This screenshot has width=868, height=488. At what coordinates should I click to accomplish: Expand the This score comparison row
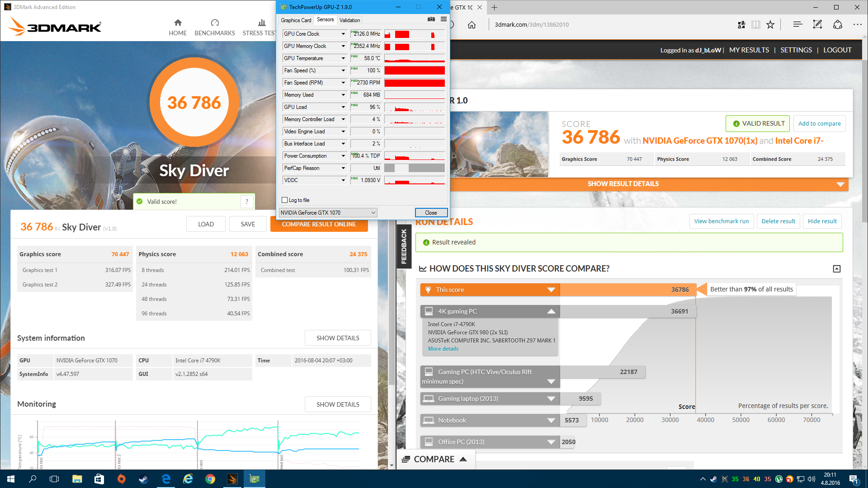tap(551, 290)
